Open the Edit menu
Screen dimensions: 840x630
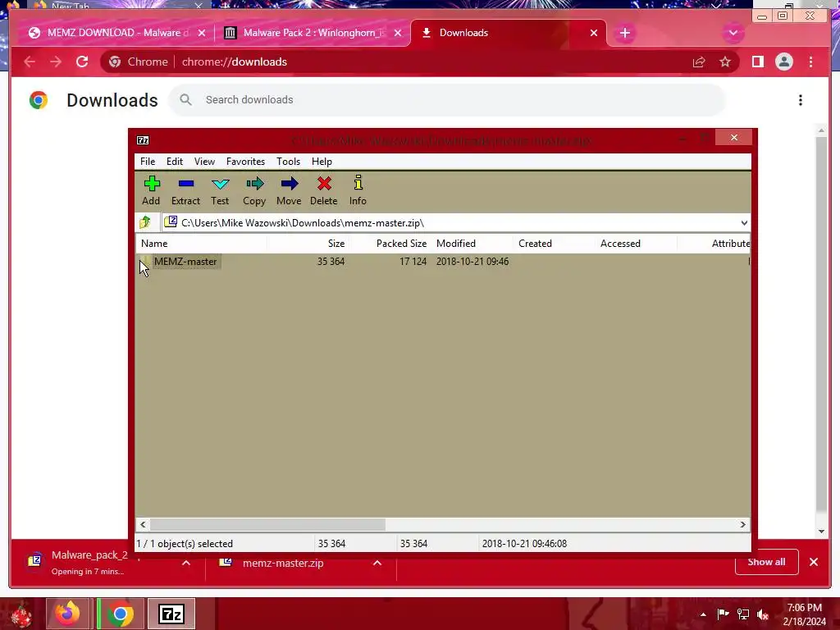[x=175, y=162]
